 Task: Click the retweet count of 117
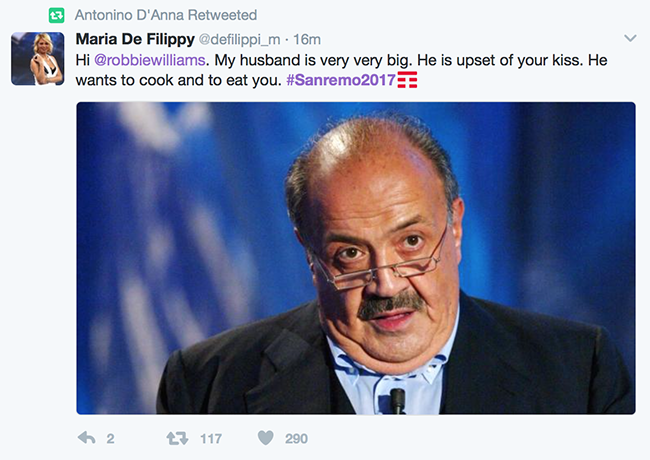click(x=210, y=438)
